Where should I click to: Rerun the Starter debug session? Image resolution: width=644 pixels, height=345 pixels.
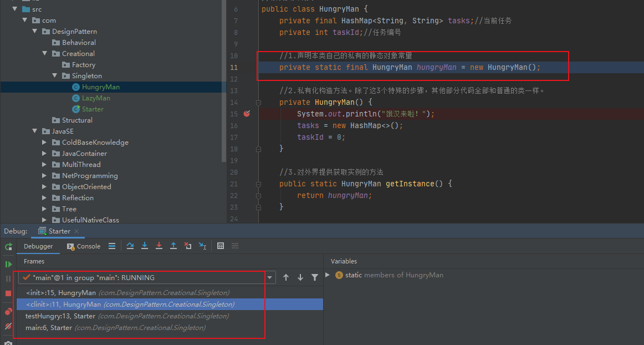click(x=8, y=247)
